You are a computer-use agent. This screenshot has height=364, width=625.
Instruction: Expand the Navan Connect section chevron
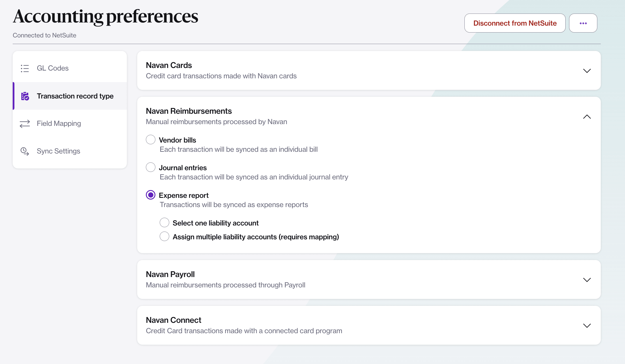pos(587,326)
